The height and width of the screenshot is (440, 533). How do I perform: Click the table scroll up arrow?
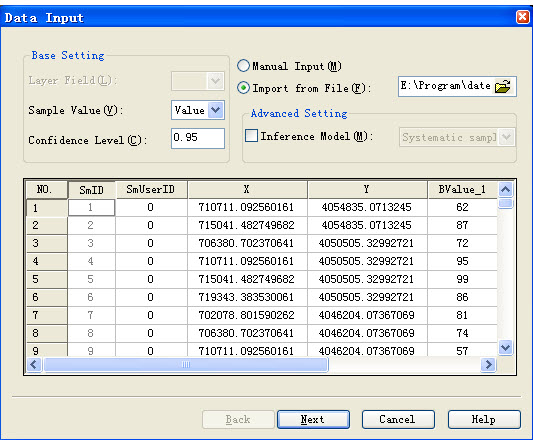pyautogui.click(x=505, y=189)
